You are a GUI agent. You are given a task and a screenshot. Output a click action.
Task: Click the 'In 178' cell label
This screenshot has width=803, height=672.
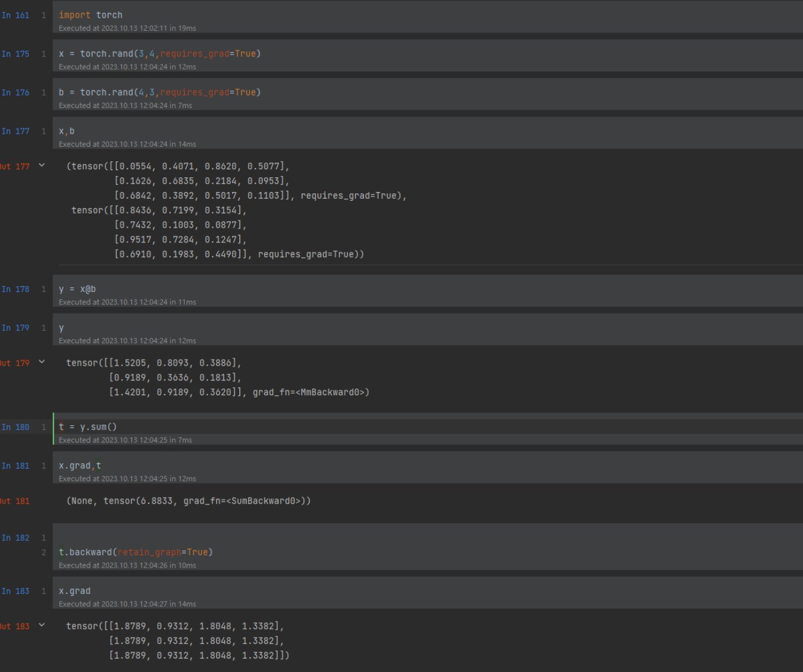(15, 289)
